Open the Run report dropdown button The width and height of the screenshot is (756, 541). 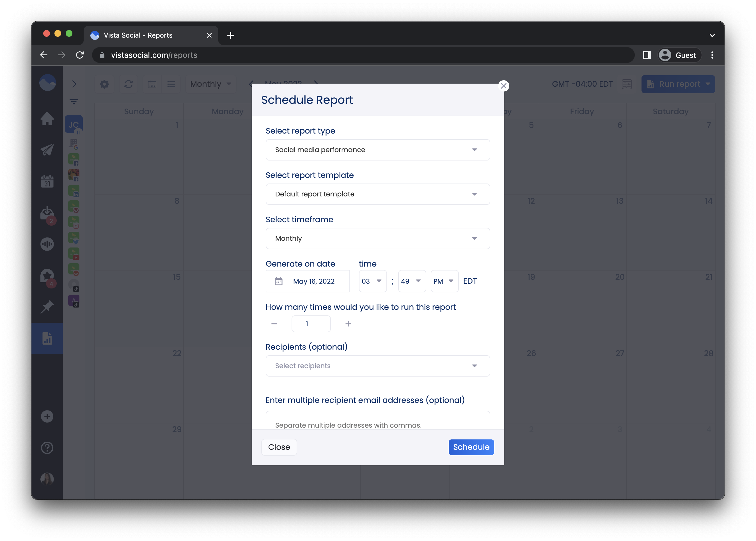tap(678, 84)
